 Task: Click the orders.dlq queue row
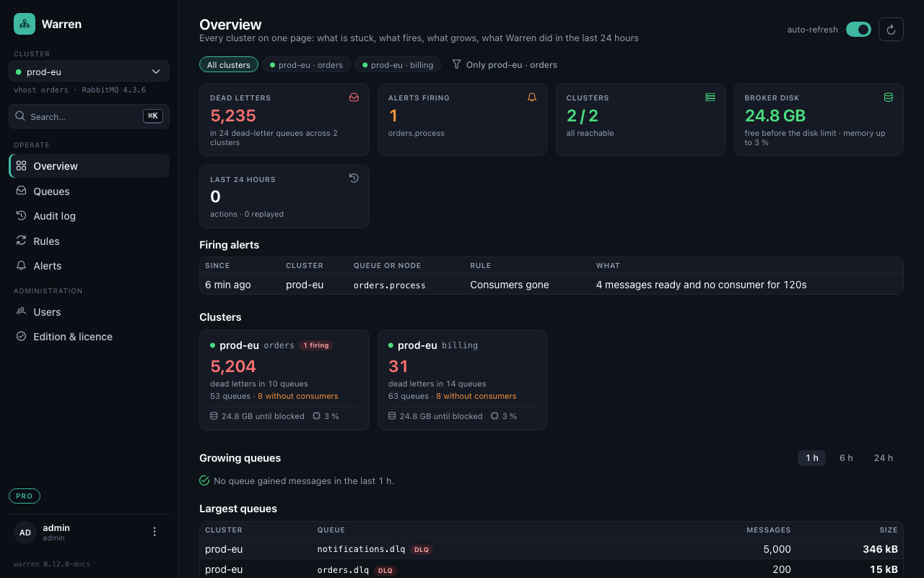[552, 569]
